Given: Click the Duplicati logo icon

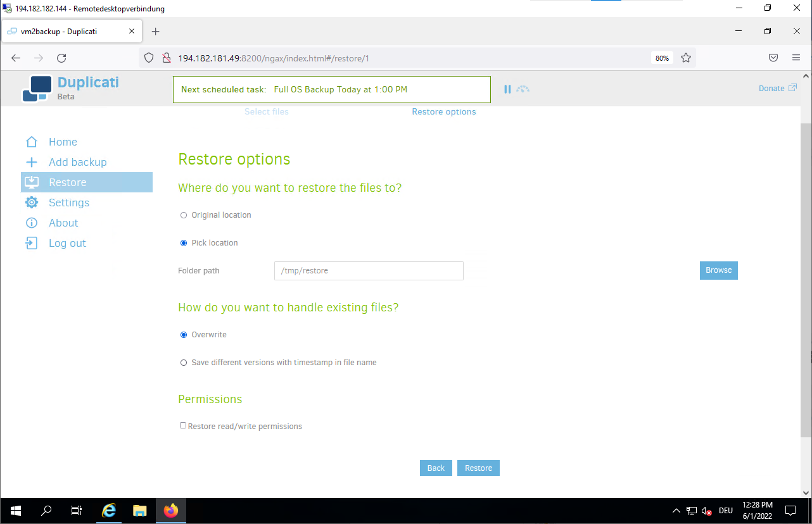Looking at the screenshot, I should pos(37,89).
